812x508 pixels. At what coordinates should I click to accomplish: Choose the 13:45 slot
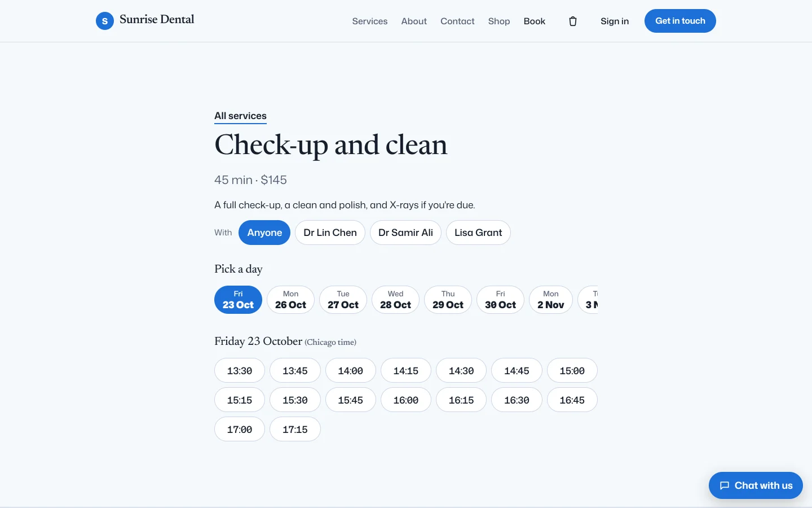(x=295, y=371)
